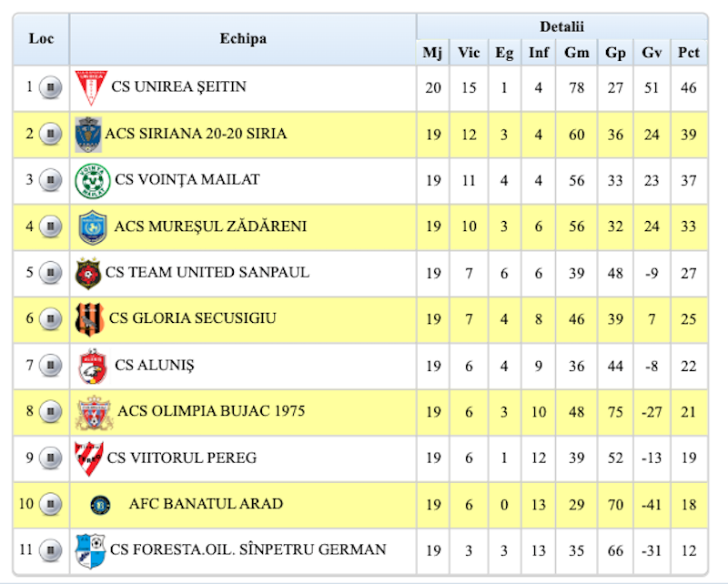Expand details button beside position 1
The height and width of the screenshot is (584, 728).
[x=50, y=88]
